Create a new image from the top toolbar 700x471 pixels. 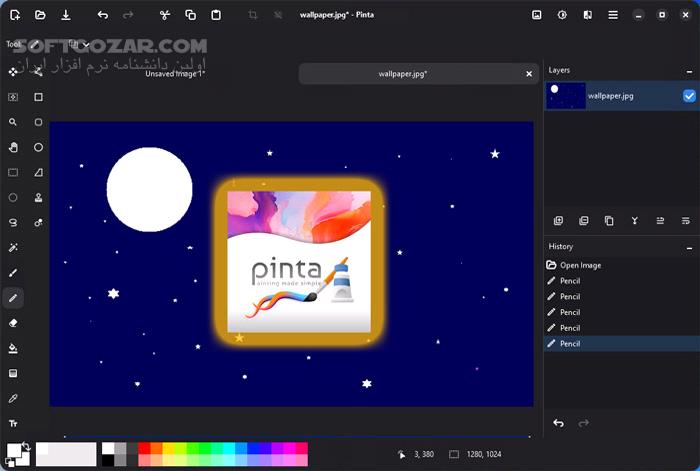click(15, 15)
